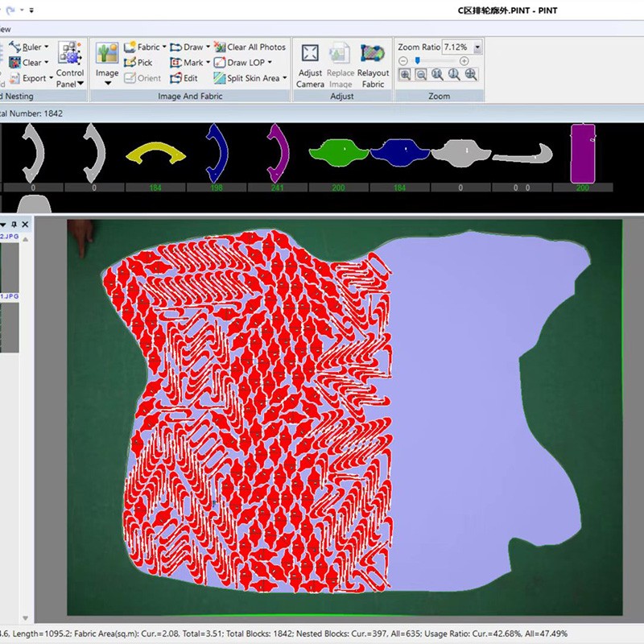
Task: Run Relayout Fabric
Action: coord(373,66)
